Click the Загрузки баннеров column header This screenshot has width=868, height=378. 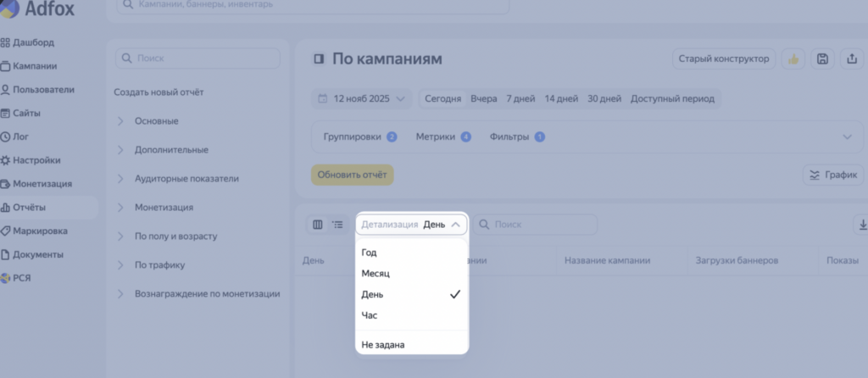tap(737, 260)
